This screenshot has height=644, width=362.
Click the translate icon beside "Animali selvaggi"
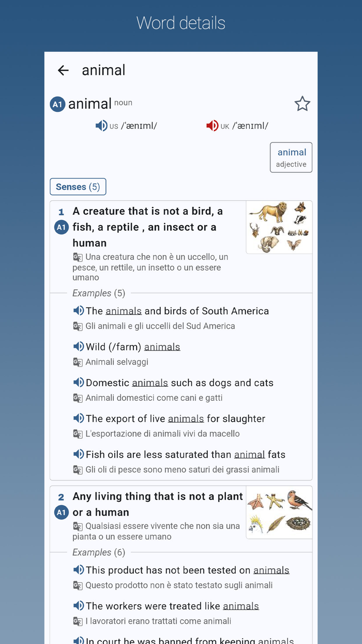coord(78,362)
